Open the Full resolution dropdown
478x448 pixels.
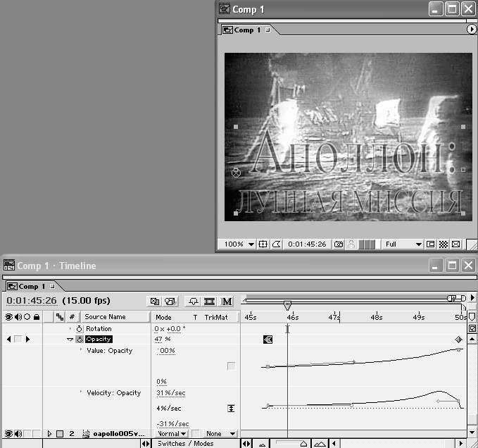tap(403, 244)
